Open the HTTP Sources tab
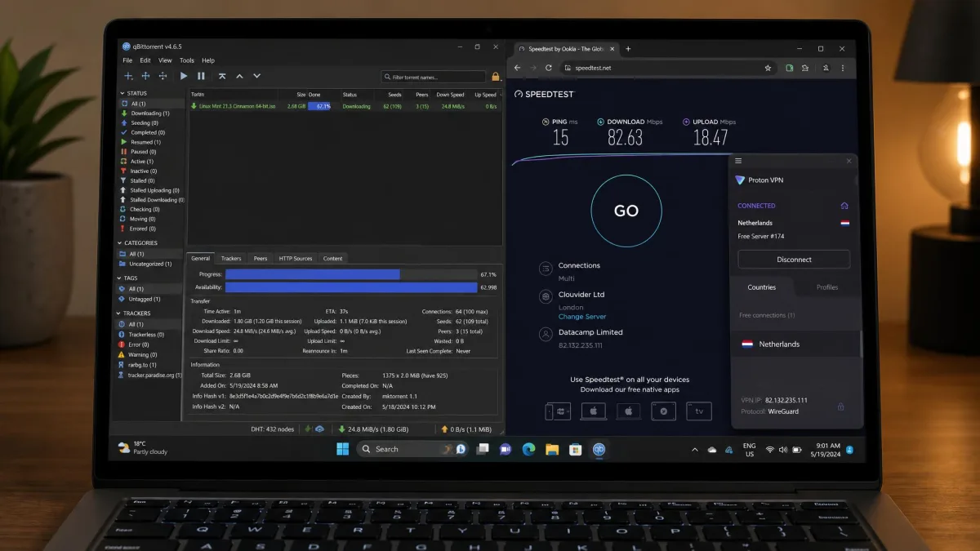Image resolution: width=980 pixels, height=551 pixels. 296,258
